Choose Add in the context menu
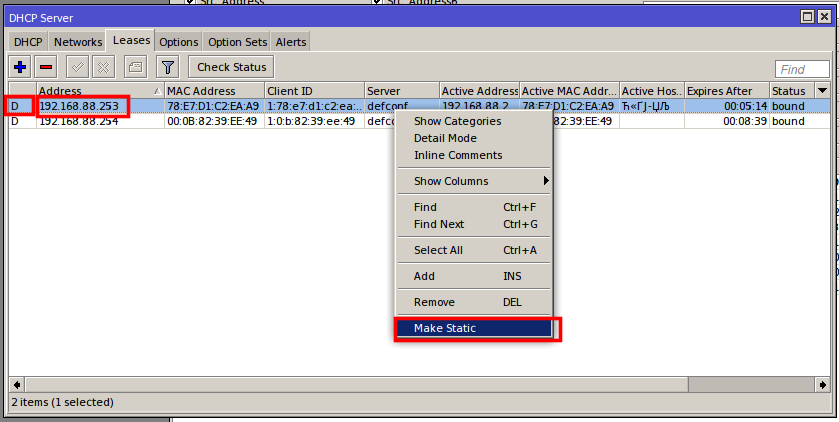Image resolution: width=839 pixels, height=422 pixels. 474,276
